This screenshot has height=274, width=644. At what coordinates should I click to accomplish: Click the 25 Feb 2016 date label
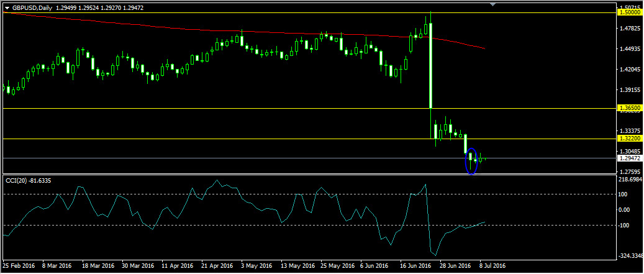[19, 266]
